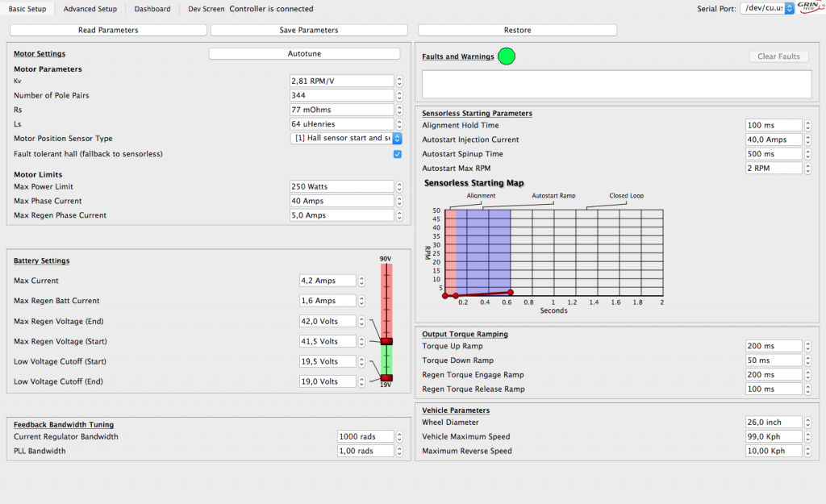Click the Low Voltage Cutoff slider handle at 19V
Image resolution: width=826 pixels, height=504 pixels.
[386, 377]
